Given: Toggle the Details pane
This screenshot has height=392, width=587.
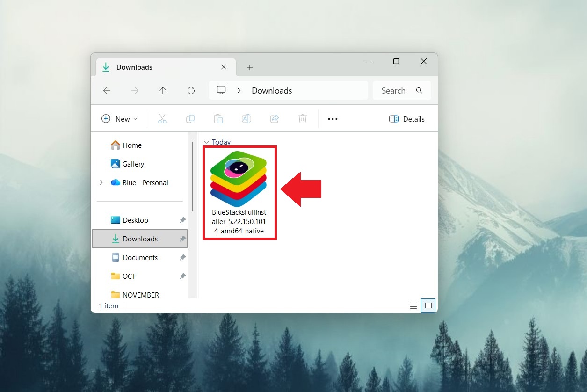Looking at the screenshot, I should (x=406, y=119).
